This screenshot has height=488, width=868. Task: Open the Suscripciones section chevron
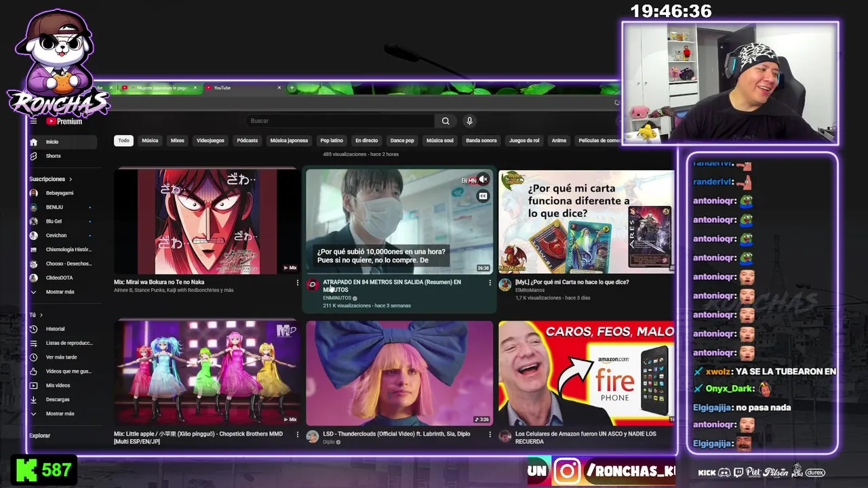point(71,179)
